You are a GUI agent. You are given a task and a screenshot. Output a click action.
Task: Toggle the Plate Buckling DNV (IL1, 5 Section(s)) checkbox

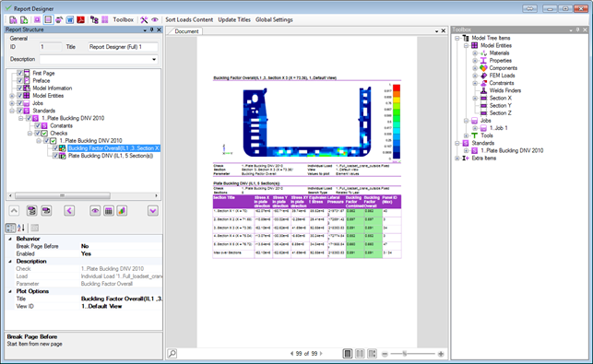pos(55,156)
